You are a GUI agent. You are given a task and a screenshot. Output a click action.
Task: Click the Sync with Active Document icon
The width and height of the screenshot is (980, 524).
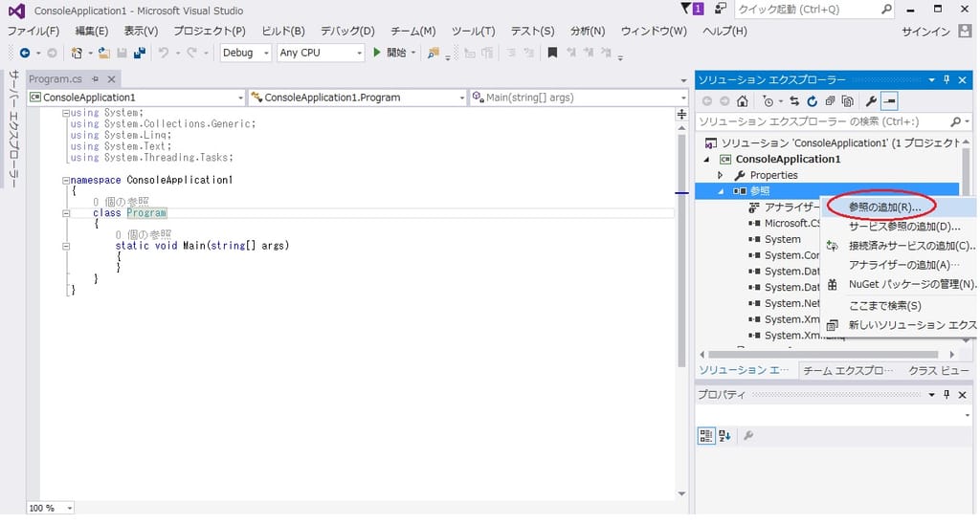click(795, 100)
